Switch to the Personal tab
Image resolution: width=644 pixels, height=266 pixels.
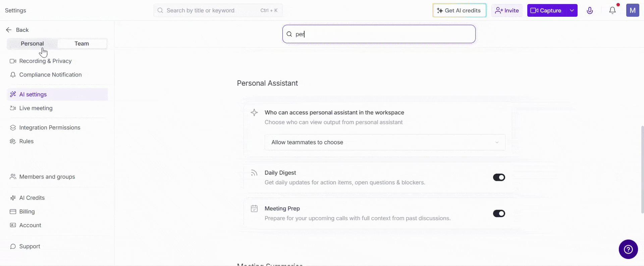click(32, 44)
